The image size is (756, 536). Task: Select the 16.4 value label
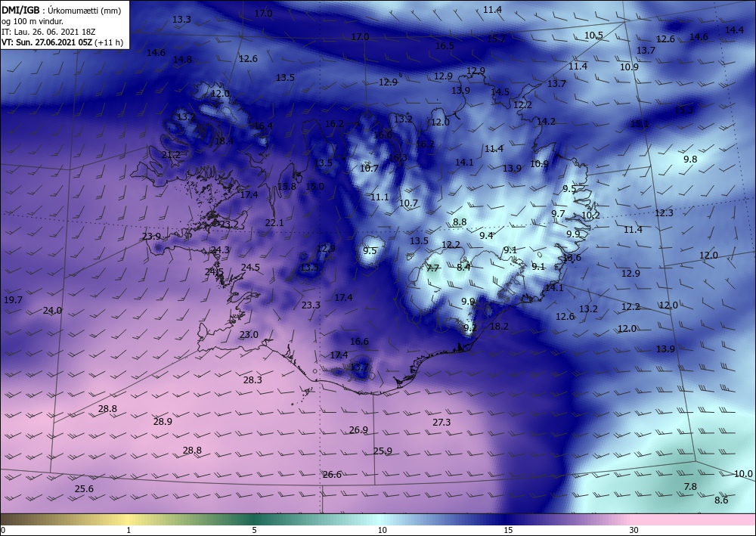pyautogui.click(x=263, y=126)
